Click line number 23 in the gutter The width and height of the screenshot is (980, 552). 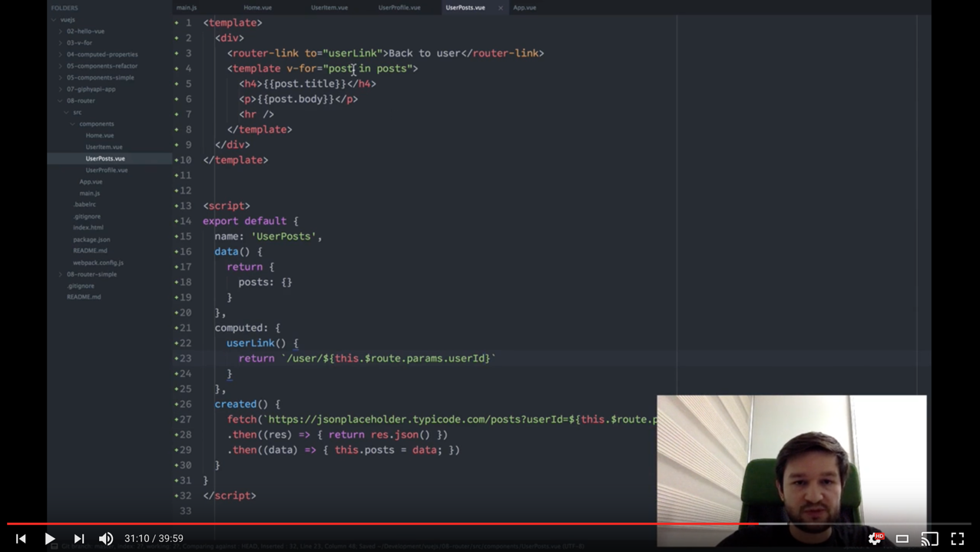pos(186,359)
